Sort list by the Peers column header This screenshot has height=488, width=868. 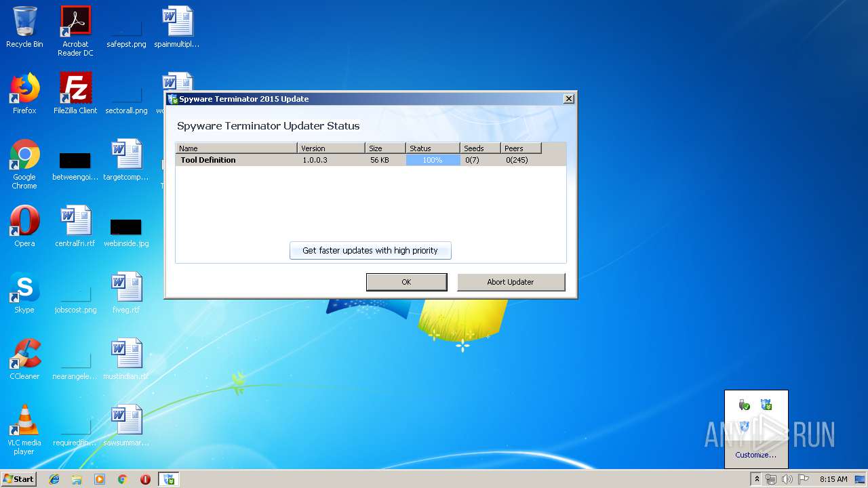click(x=521, y=148)
